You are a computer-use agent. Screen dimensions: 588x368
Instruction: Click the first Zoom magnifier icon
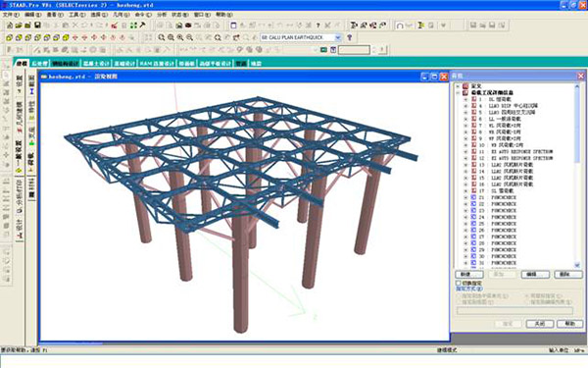point(162,37)
